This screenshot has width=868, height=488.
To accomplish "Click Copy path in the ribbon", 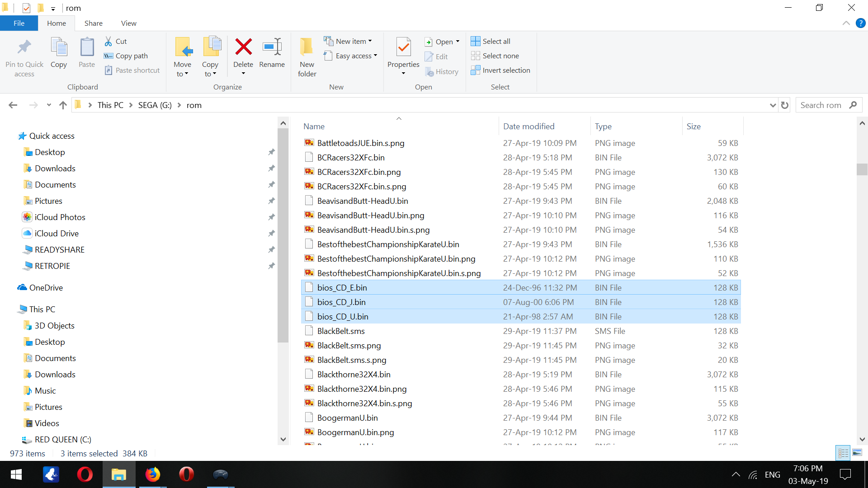I will (126, 56).
